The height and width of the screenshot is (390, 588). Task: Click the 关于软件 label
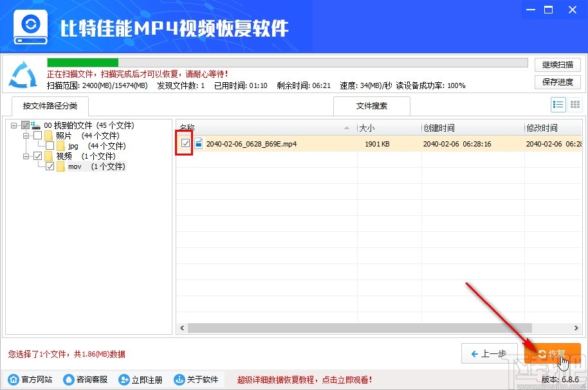point(203,380)
